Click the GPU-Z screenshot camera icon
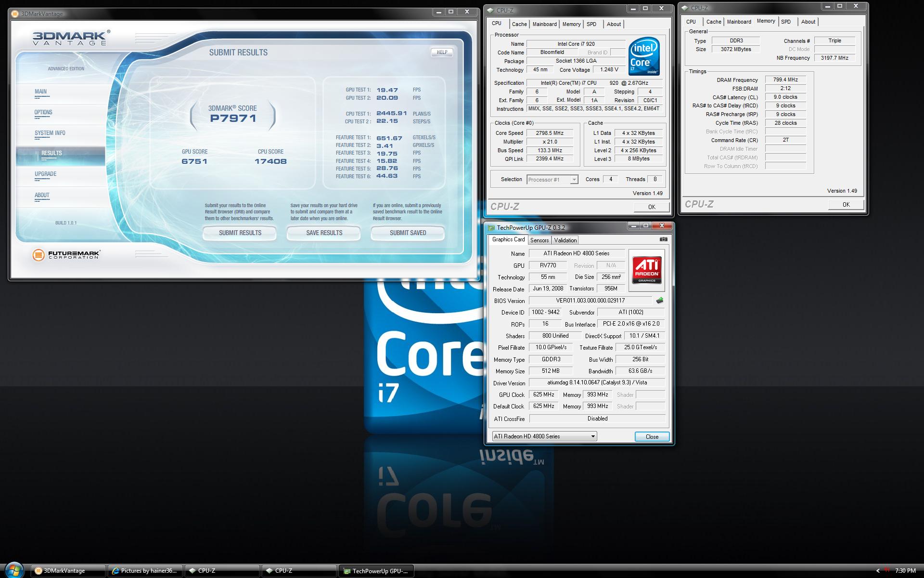This screenshot has width=924, height=578. click(x=663, y=239)
